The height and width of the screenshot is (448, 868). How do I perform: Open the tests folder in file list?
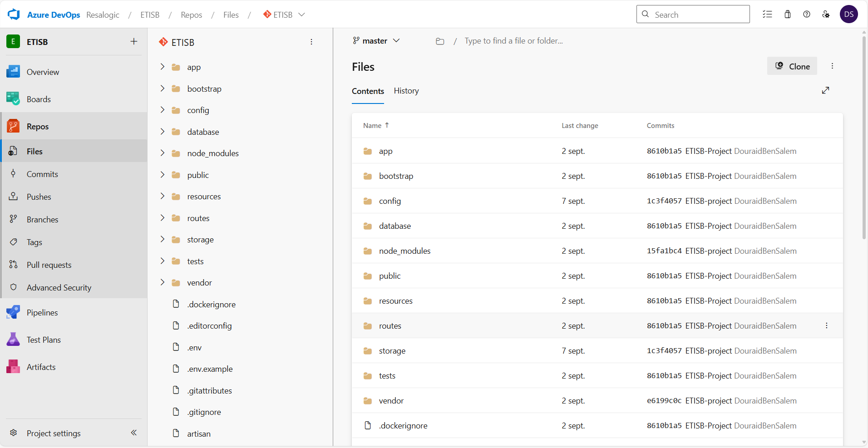point(387,376)
